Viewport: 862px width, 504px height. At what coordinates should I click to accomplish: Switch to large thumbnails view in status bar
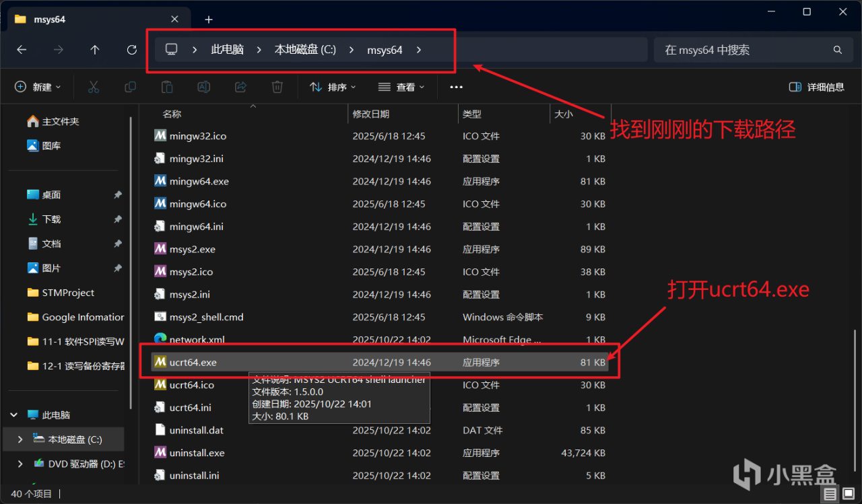click(847, 495)
